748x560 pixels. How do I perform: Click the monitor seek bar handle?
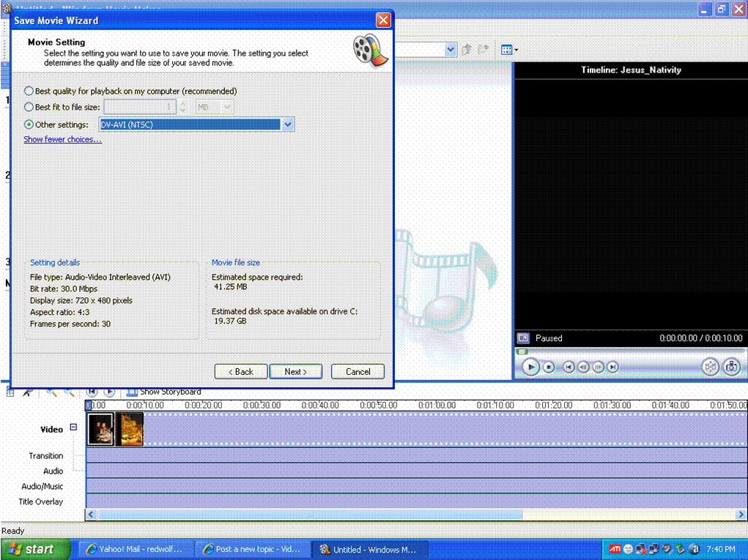click(x=522, y=351)
